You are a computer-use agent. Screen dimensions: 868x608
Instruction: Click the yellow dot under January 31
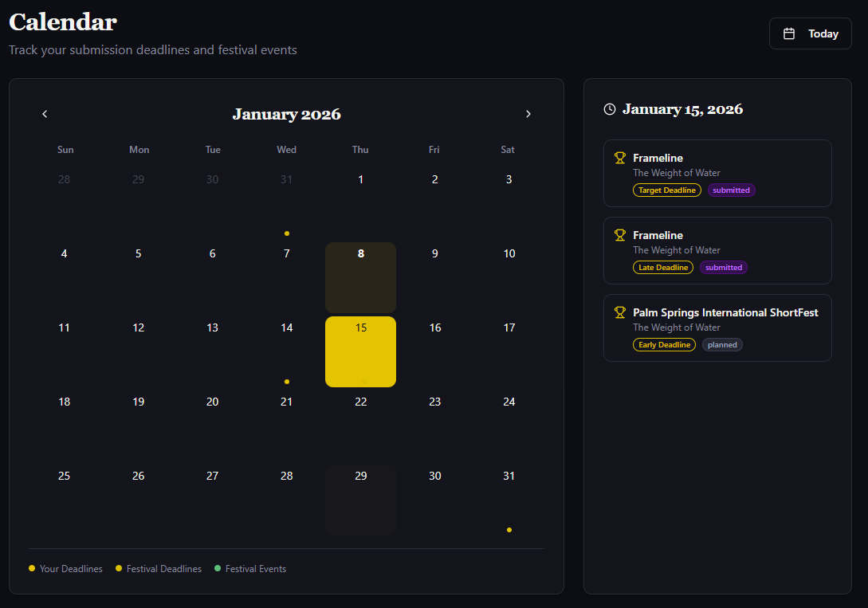pos(509,530)
